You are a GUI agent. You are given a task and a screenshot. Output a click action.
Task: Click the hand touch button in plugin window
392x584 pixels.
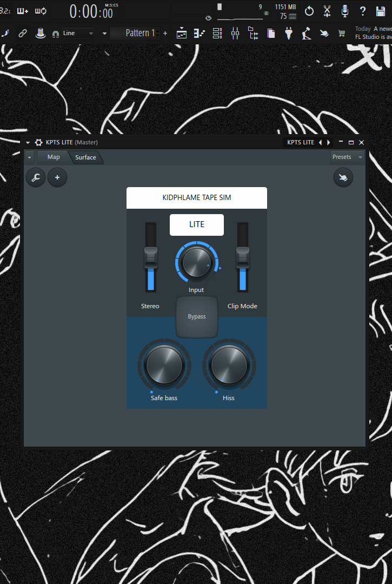coord(343,177)
